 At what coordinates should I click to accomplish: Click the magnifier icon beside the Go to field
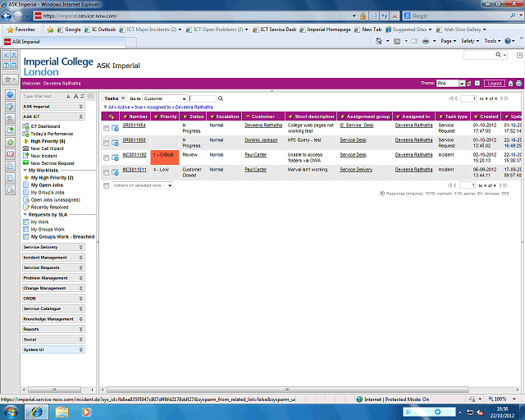[x=222, y=98]
